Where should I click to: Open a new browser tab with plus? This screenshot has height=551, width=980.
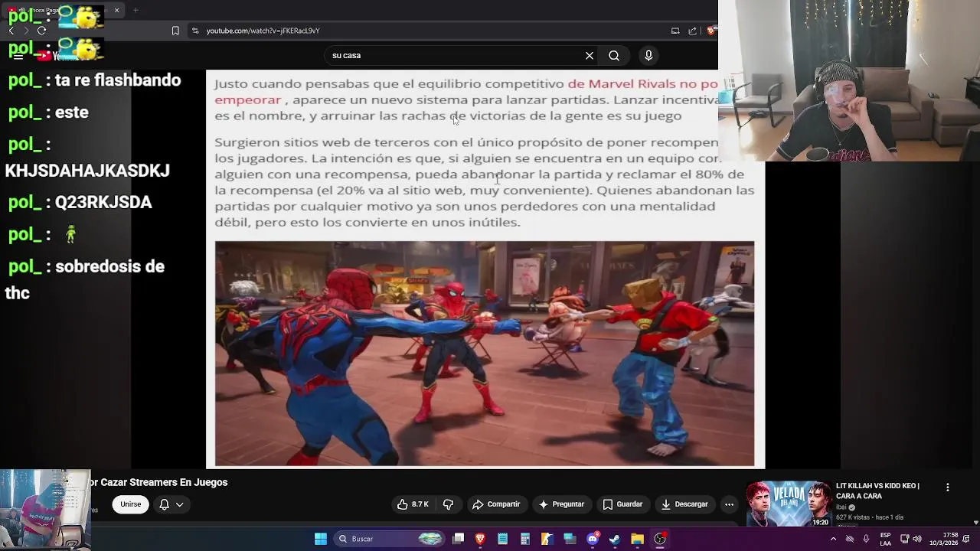click(136, 10)
